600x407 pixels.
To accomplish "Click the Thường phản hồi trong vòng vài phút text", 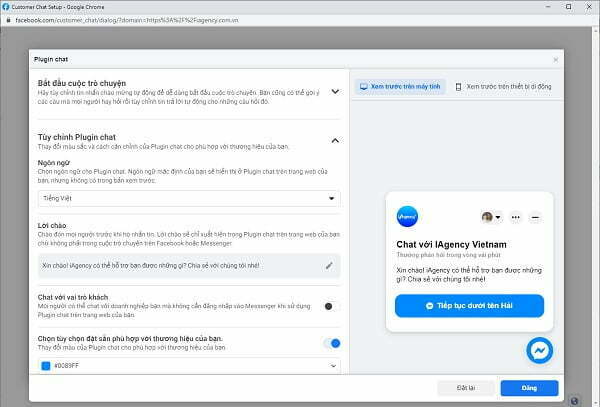I will coord(448,255).
